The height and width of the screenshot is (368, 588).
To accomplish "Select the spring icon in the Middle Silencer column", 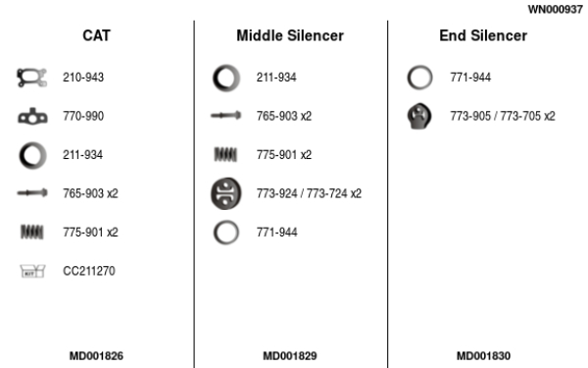I will (x=225, y=154).
